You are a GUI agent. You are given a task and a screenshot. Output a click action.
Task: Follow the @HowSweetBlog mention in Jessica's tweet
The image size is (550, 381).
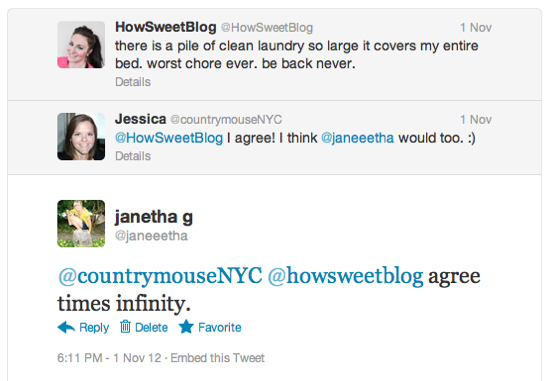click(x=169, y=138)
